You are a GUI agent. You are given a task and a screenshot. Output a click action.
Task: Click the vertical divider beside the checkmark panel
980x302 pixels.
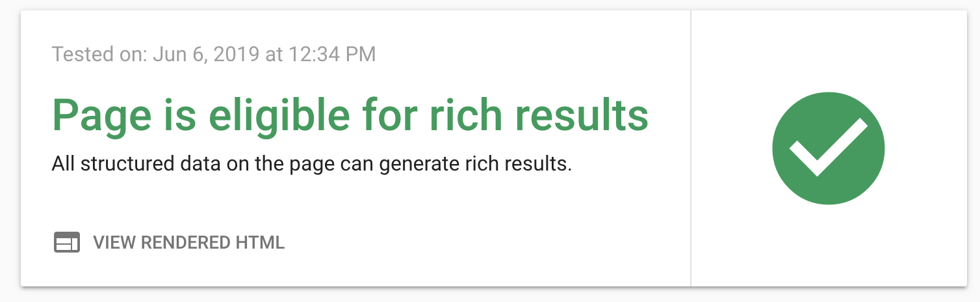(x=690, y=148)
